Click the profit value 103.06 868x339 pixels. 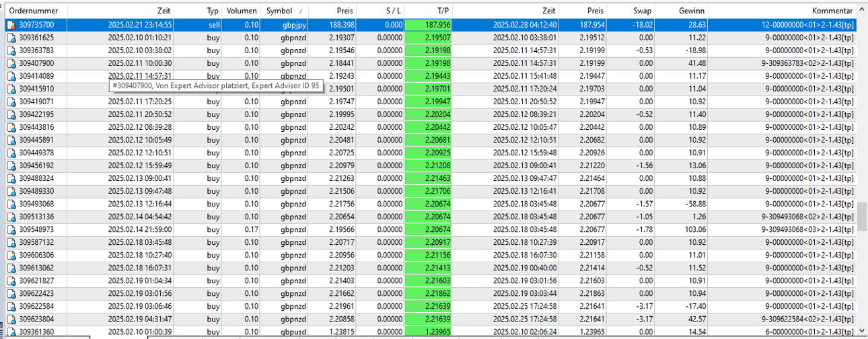pos(695,229)
